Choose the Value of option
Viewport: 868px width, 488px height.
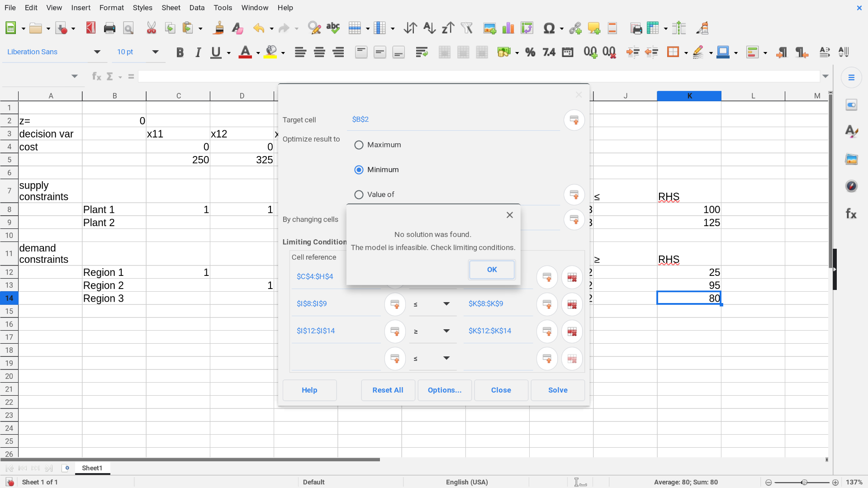click(359, 194)
